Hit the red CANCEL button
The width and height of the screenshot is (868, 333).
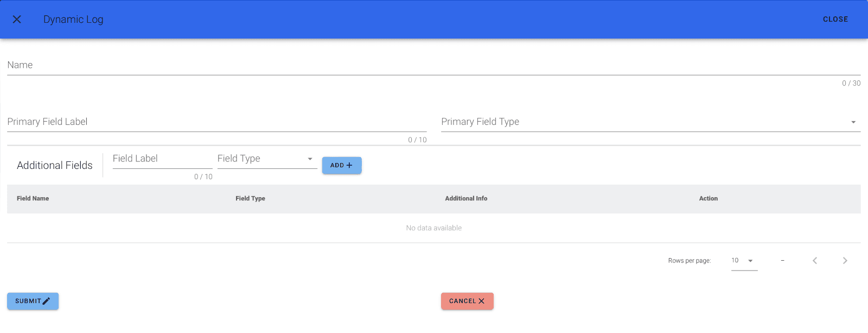[x=467, y=301]
